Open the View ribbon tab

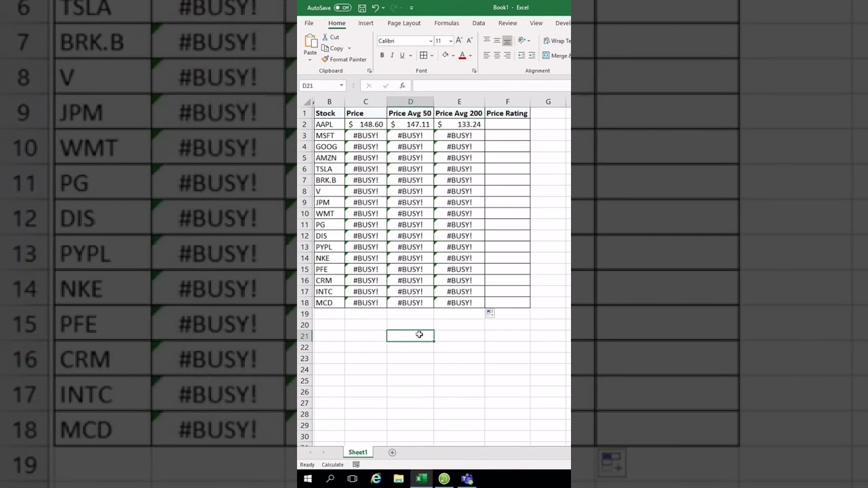coord(536,23)
